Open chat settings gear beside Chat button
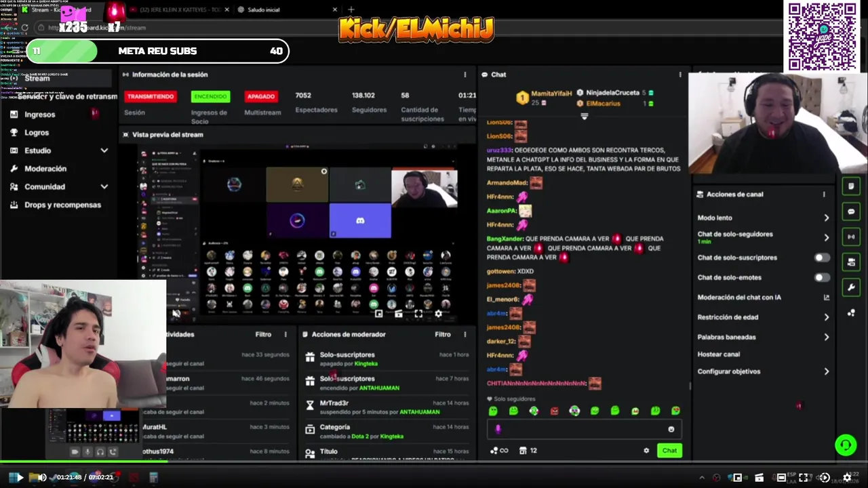The width and height of the screenshot is (868, 488). coord(646,451)
